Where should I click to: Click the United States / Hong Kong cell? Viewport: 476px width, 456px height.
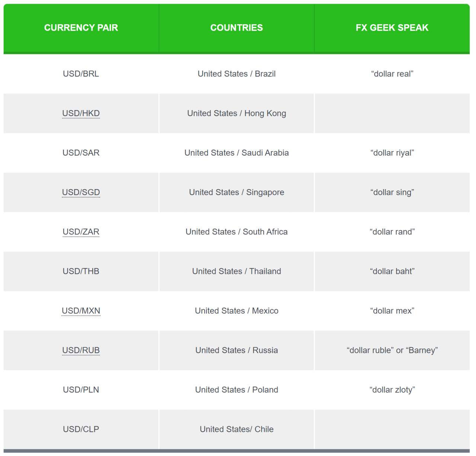point(237,113)
